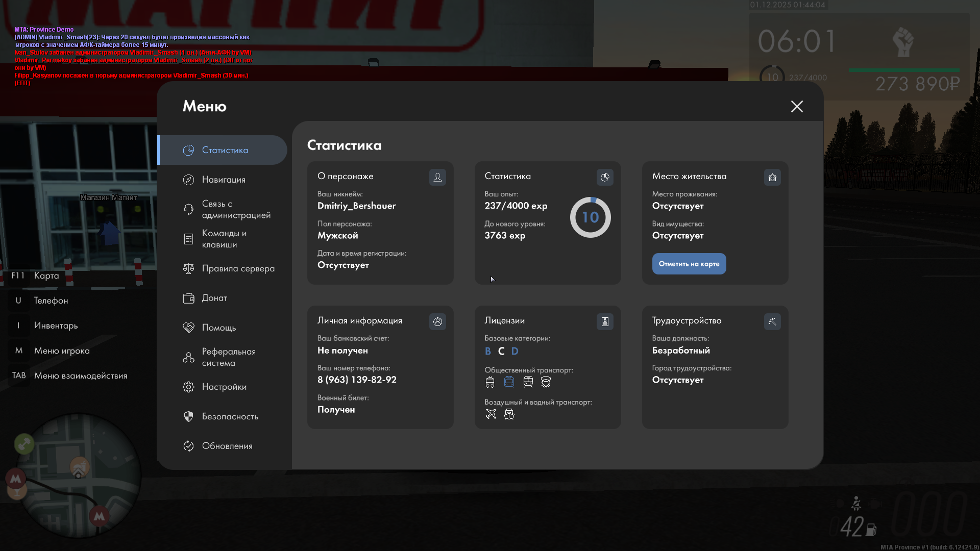Screen dimensions: 980x551
Task: Click the boat license icon
Action: [x=509, y=414]
